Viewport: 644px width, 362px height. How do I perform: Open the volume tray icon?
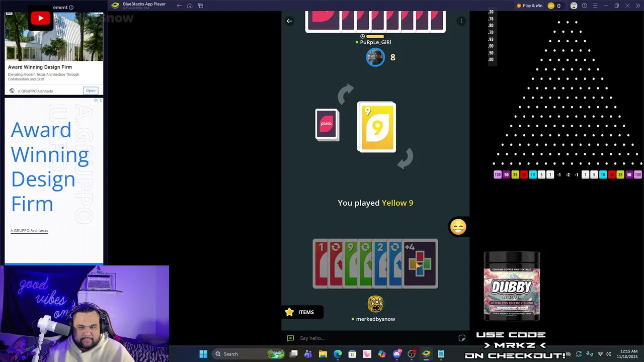tap(608, 354)
